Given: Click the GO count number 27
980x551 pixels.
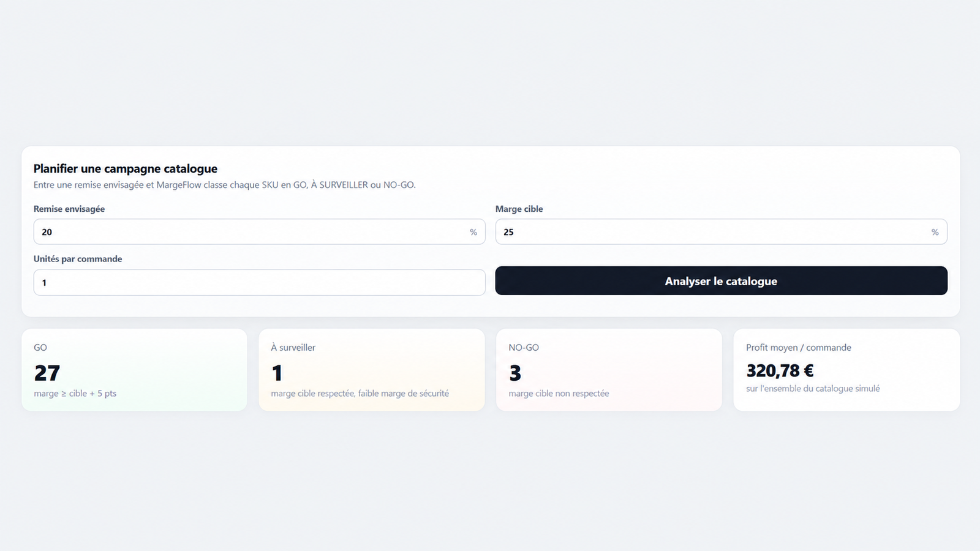Looking at the screenshot, I should (47, 373).
